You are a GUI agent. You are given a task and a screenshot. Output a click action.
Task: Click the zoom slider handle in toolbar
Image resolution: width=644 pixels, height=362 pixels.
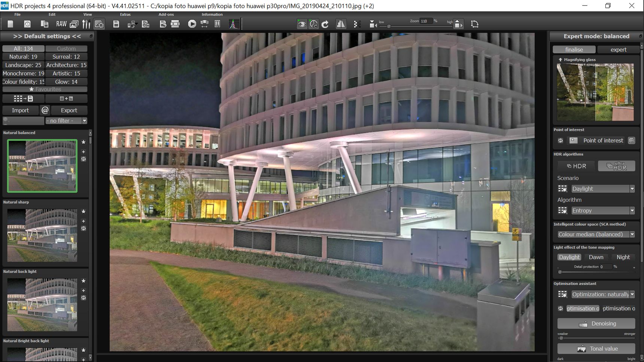[x=389, y=26]
